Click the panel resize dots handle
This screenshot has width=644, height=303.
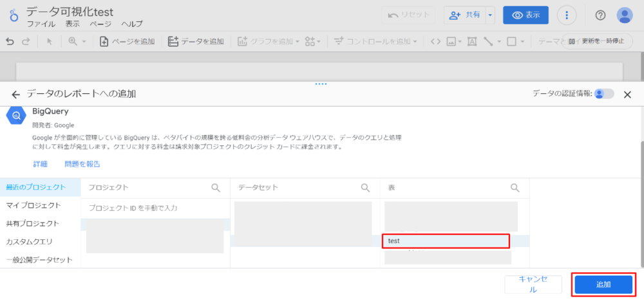coord(321,84)
